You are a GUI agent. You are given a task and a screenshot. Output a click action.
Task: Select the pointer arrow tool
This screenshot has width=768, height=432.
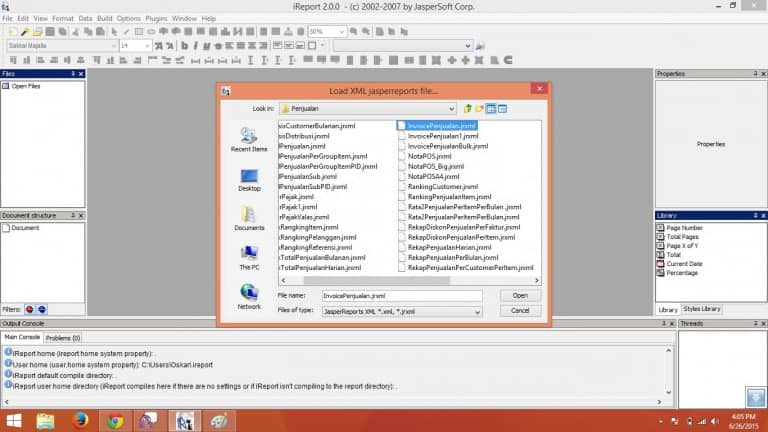(114, 31)
